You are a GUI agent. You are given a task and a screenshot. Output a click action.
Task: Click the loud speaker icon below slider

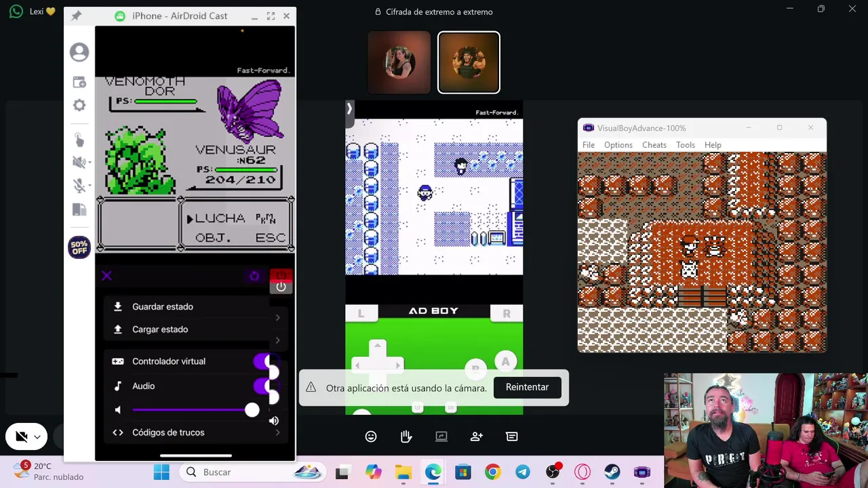pyautogui.click(x=274, y=421)
